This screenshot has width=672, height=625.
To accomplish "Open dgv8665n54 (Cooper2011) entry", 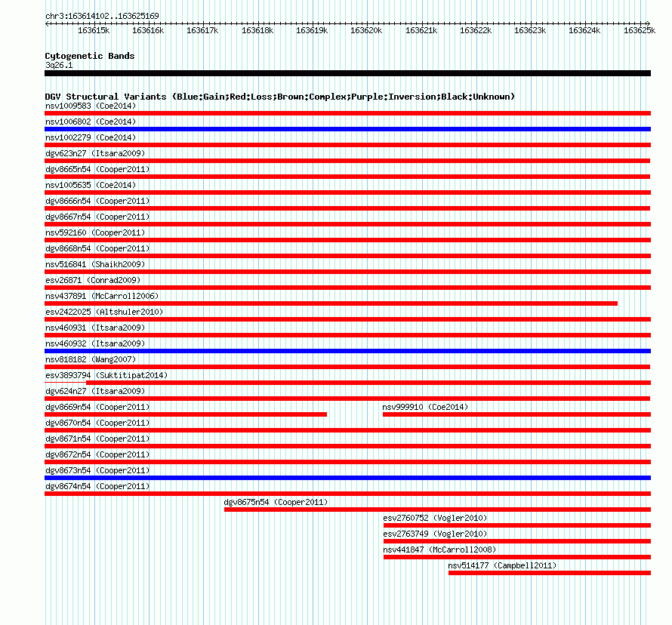I will (x=97, y=169).
